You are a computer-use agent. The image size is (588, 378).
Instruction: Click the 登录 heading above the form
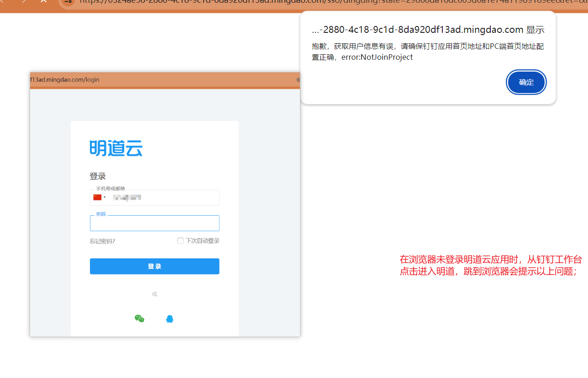pos(98,176)
